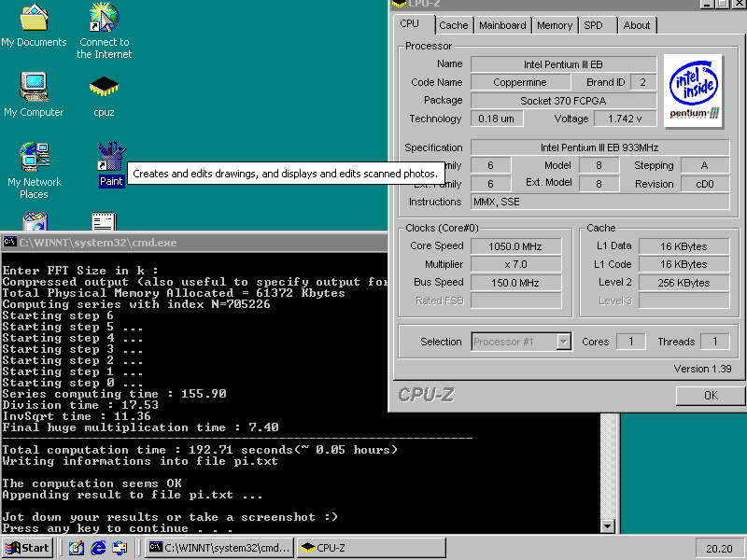Click the Paint tooltip description text
Screen dimensions: 747x560
tap(285, 174)
